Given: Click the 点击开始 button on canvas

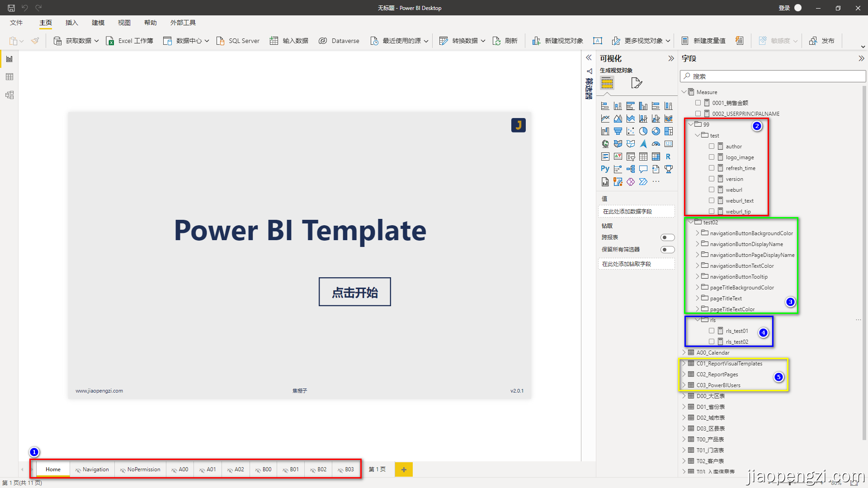Looking at the screenshot, I should click(355, 292).
